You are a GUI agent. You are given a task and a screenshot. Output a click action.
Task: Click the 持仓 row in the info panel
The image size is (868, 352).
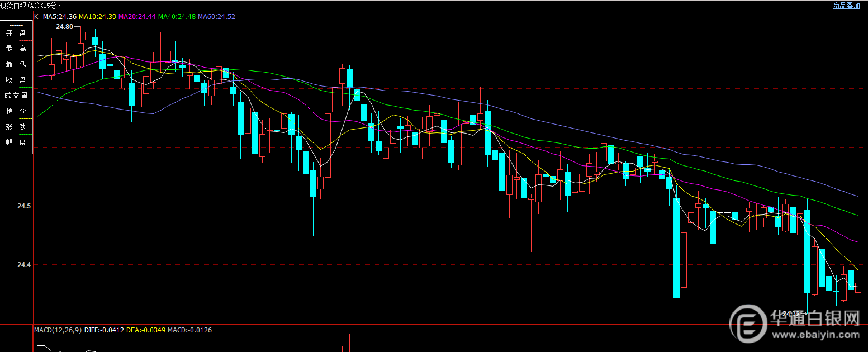(x=16, y=111)
